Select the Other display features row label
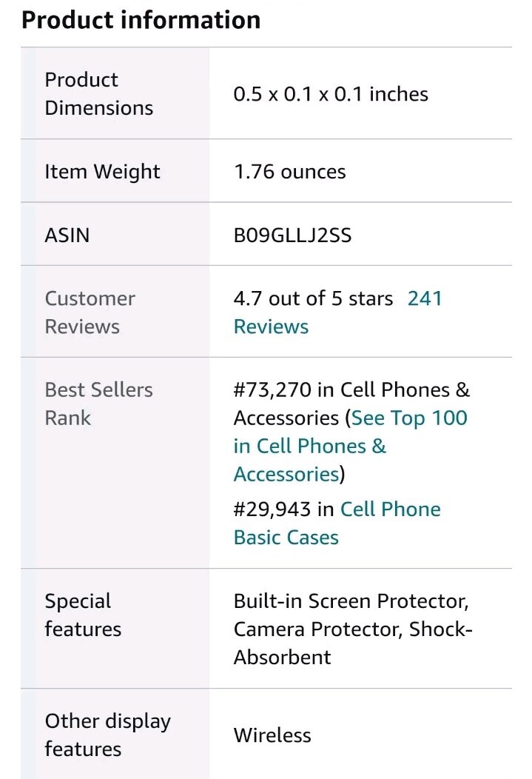This screenshot has width=532, height=779. click(x=108, y=735)
